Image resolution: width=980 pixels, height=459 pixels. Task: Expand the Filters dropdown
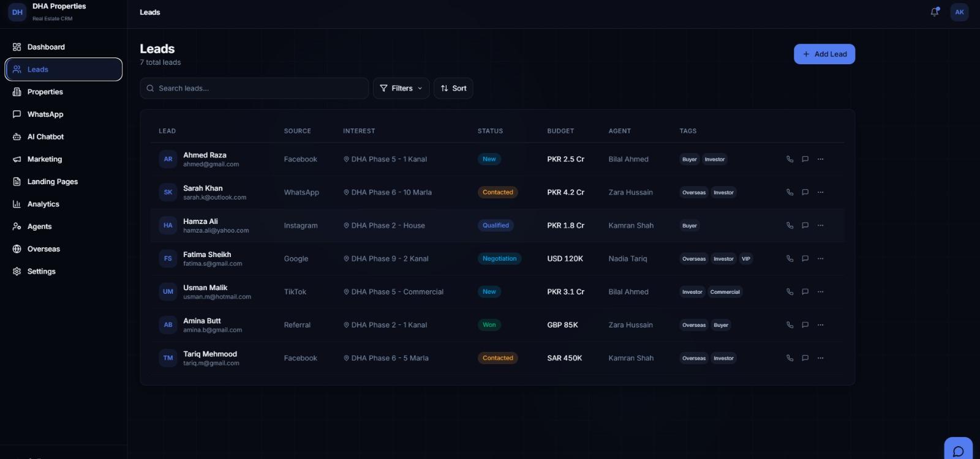pyautogui.click(x=401, y=88)
